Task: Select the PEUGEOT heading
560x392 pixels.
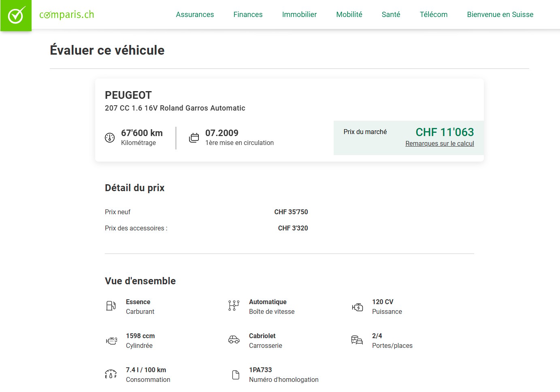Action: tap(128, 95)
